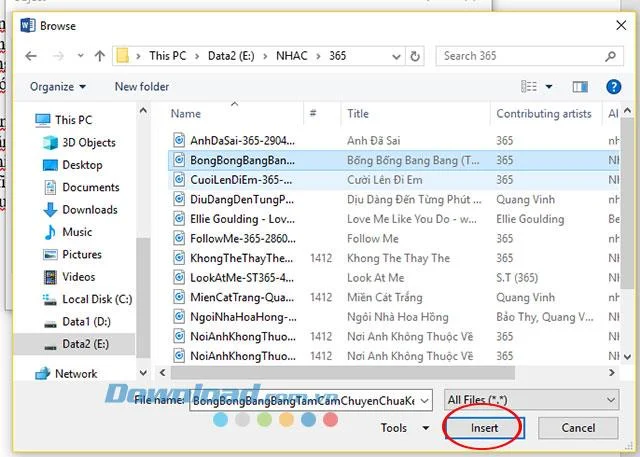Image resolution: width=640 pixels, height=457 pixels.
Task: Open the Downloads folder in sidebar
Action: (x=89, y=209)
